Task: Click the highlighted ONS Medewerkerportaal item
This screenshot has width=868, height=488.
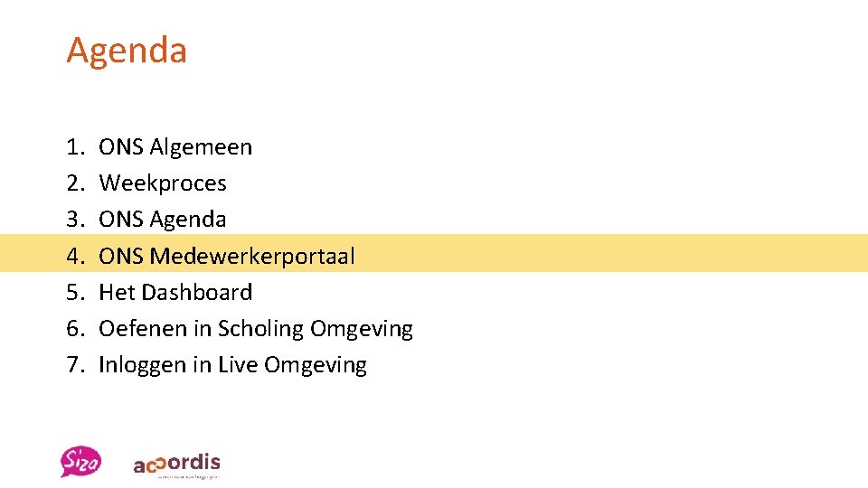Action: point(227,256)
